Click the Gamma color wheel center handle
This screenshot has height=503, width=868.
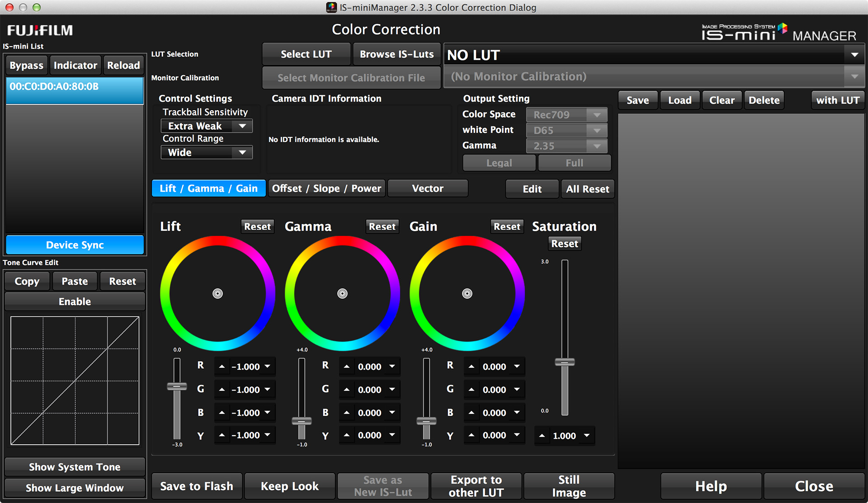point(342,294)
